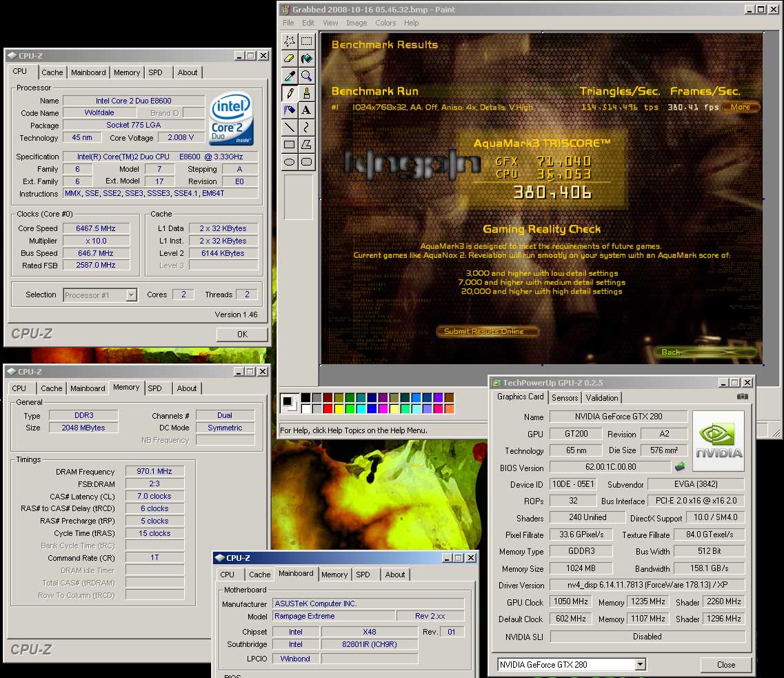Screen dimensions: 784x678
Task: Select the Free-Form Select tool in Paint
Action: point(290,41)
